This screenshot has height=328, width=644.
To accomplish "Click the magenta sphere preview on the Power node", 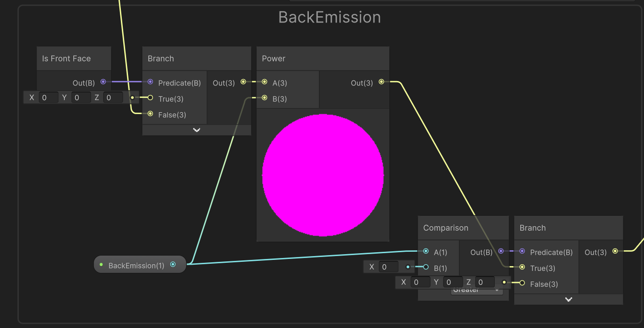I will click(323, 175).
